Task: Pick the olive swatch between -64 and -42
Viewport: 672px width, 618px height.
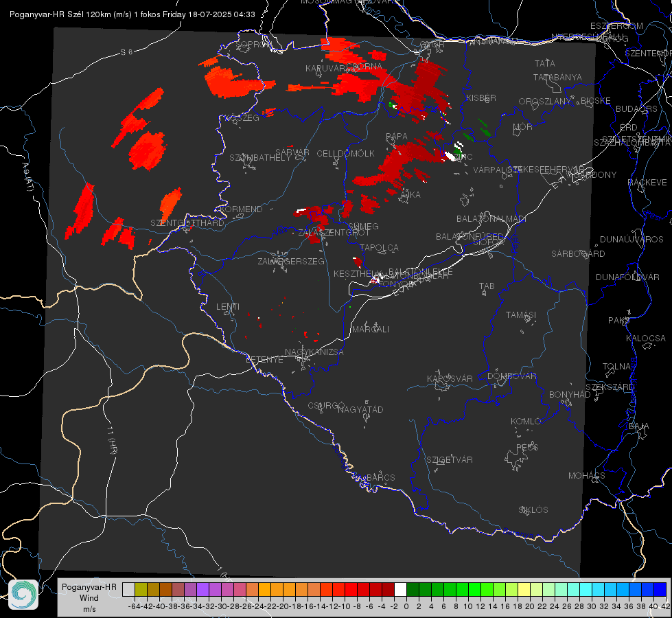Action: click(141, 589)
